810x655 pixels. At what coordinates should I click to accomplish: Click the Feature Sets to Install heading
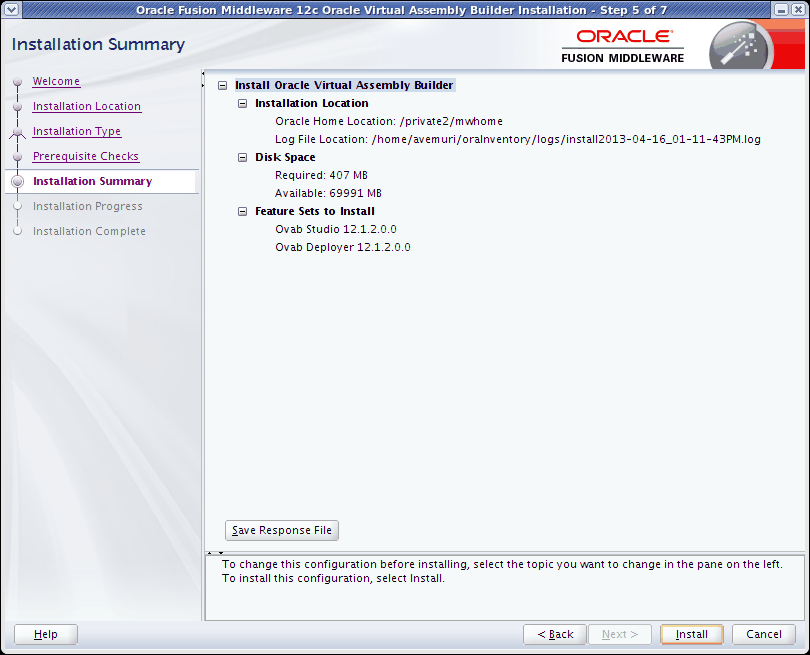[x=315, y=211]
